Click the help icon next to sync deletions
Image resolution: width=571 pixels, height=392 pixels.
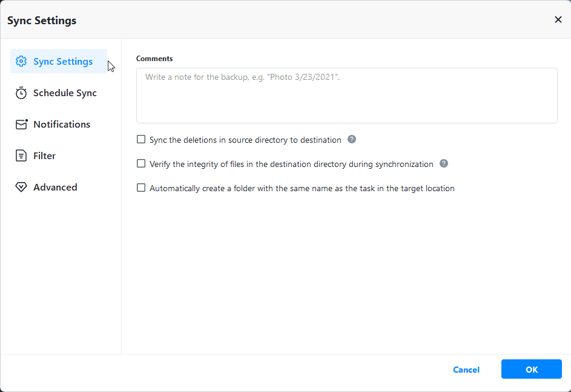click(352, 140)
